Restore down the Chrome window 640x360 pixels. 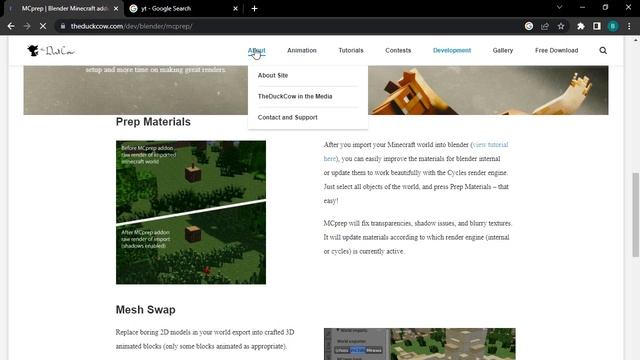605,7
